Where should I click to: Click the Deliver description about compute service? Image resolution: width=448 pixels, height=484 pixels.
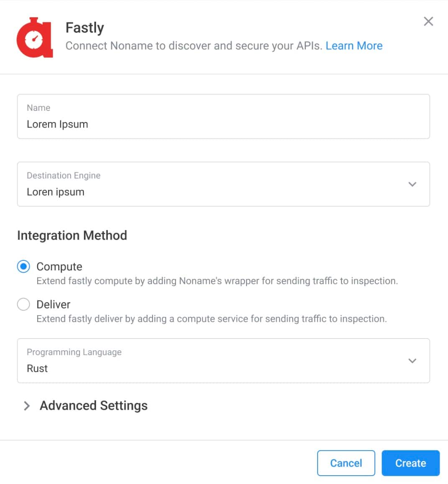click(x=211, y=319)
